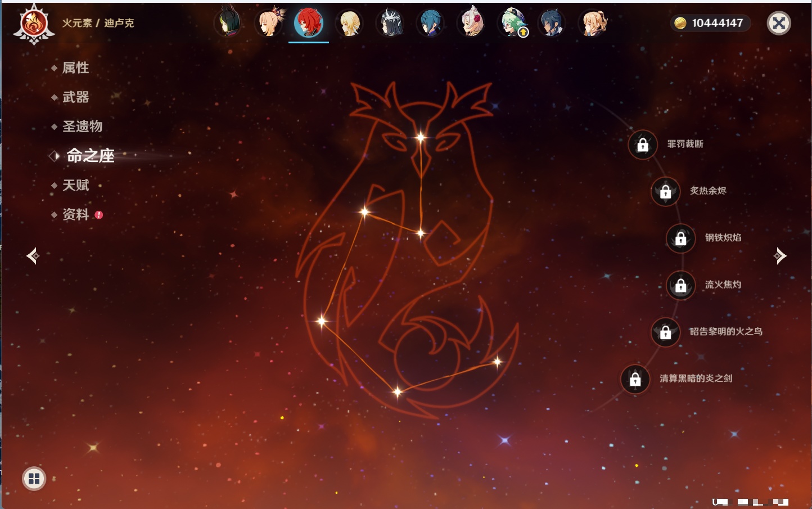The image size is (812, 509).
Task: Select the teal-haired Xingqiu portrait
Action: tap(430, 22)
